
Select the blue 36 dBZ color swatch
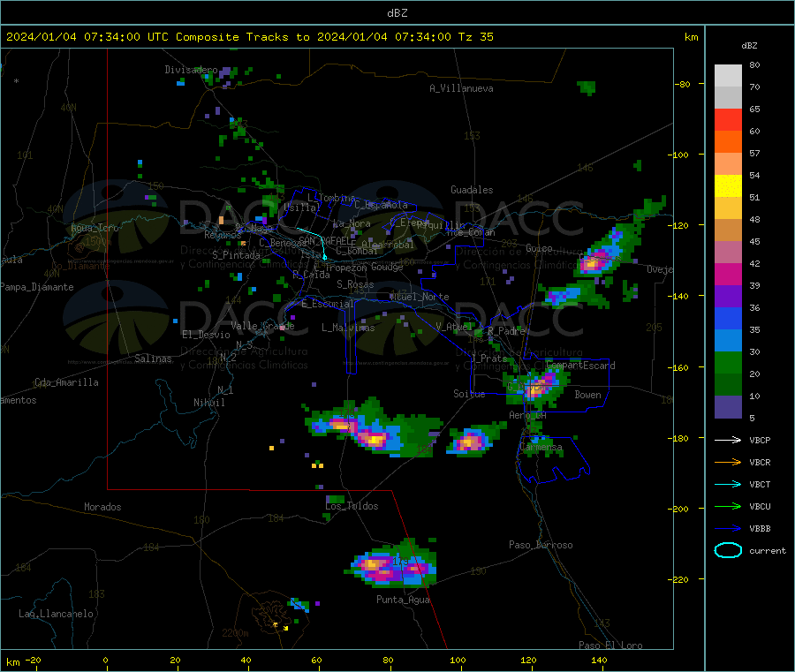pos(728,318)
